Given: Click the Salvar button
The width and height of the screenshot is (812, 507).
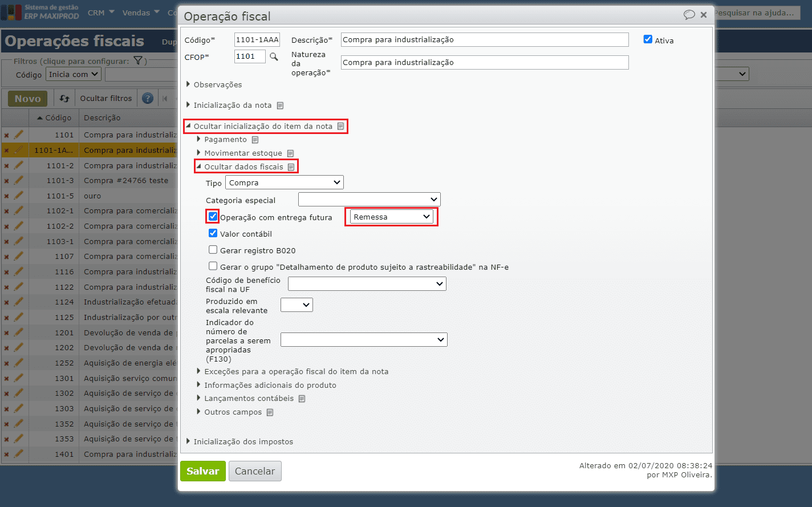Looking at the screenshot, I should 203,471.
